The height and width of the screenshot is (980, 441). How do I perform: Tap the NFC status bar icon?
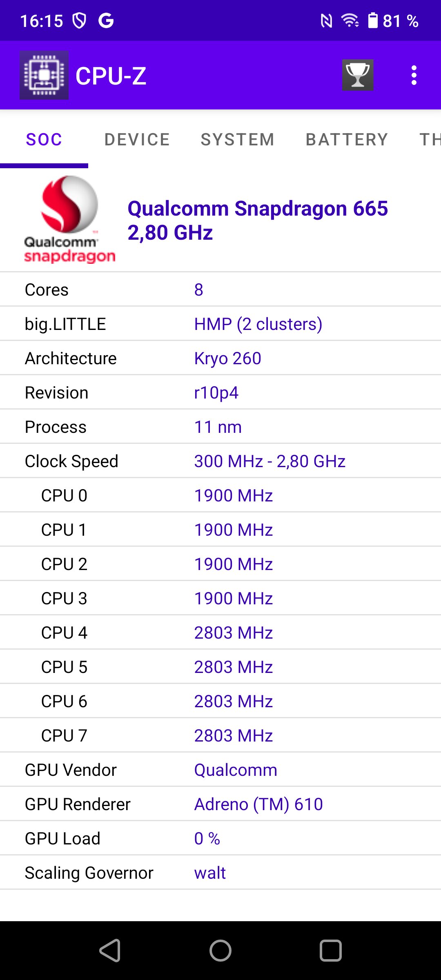[x=326, y=20]
